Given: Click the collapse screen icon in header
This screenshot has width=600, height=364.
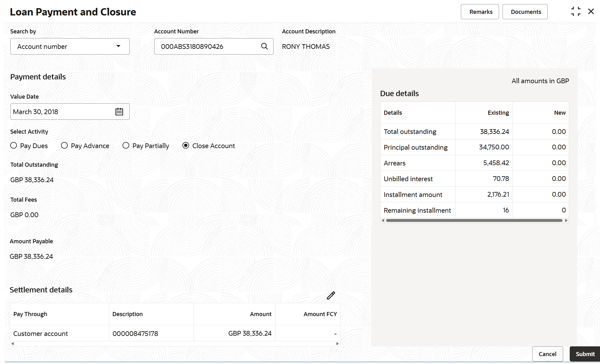Looking at the screenshot, I should click(576, 12).
